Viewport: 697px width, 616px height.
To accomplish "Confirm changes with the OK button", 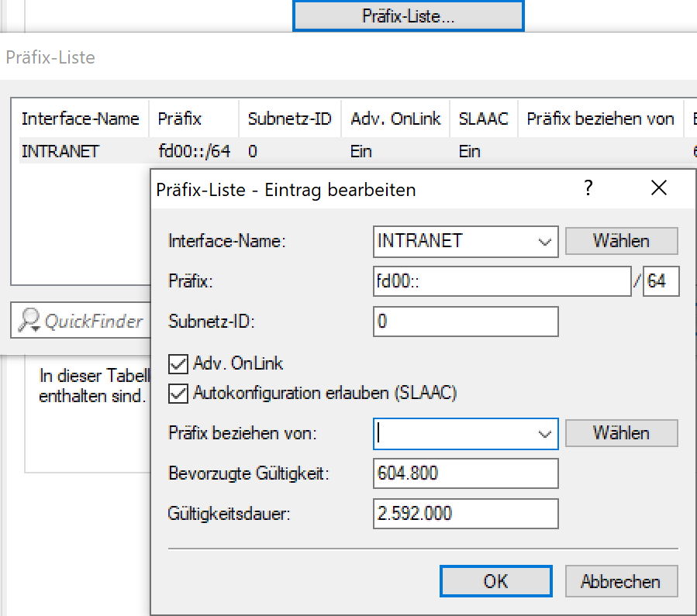I will (495, 580).
